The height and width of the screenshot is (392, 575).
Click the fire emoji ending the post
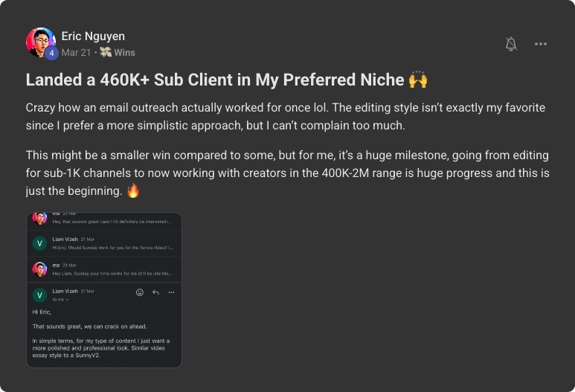134,190
